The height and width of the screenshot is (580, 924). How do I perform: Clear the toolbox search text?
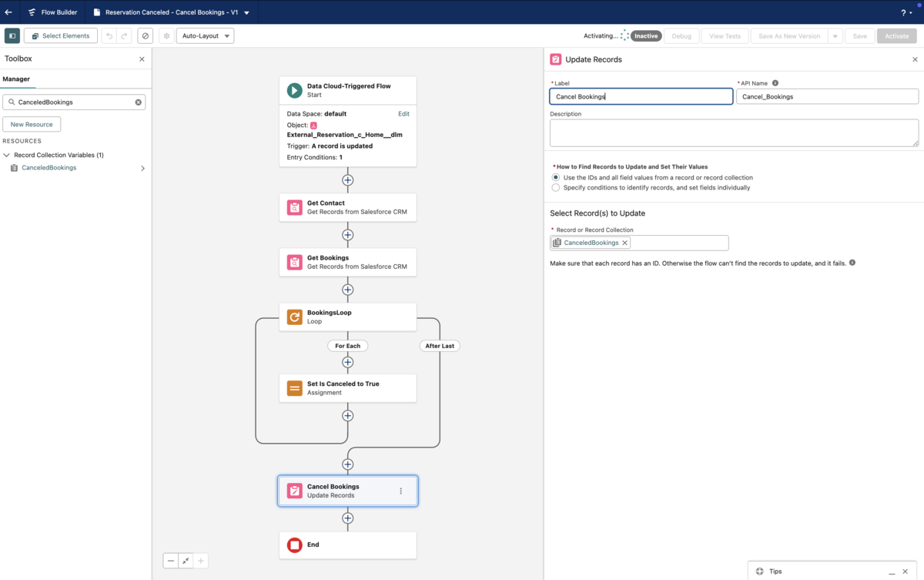139,102
